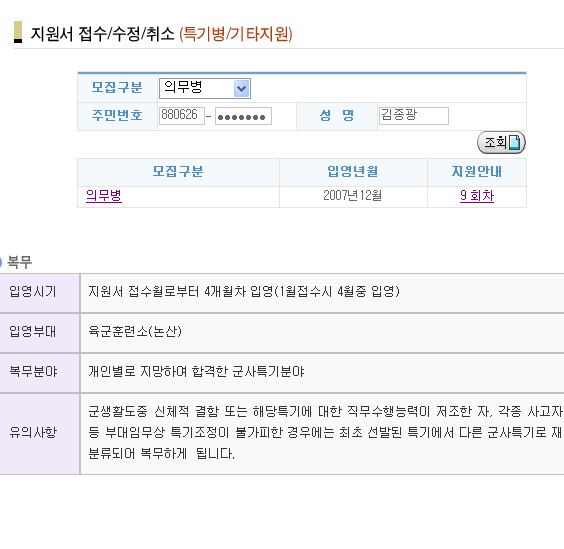The width and height of the screenshot is (564, 549).
Task: Click the 지원안내 column header
Action: (x=477, y=172)
